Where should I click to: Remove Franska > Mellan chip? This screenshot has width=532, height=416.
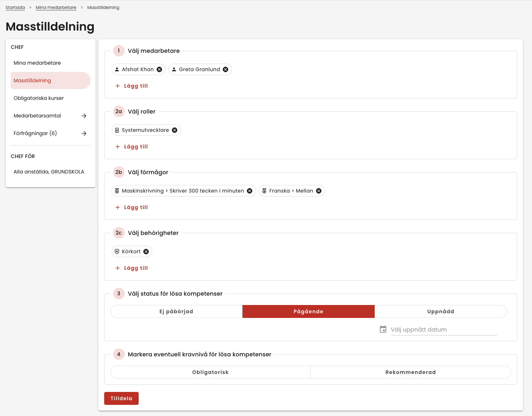pos(319,191)
